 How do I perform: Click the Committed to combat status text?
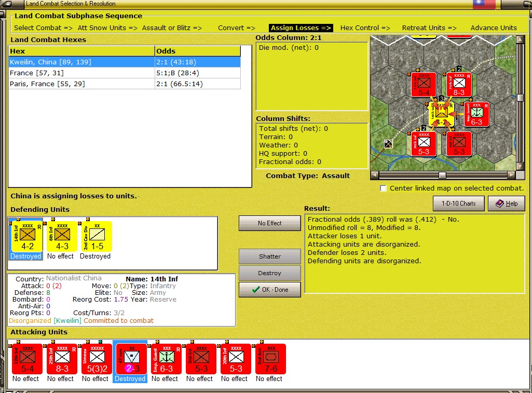pyautogui.click(x=118, y=320)
